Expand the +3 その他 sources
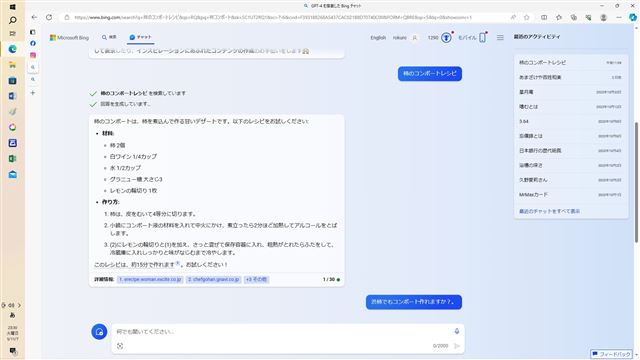 [x=256, y=280]
